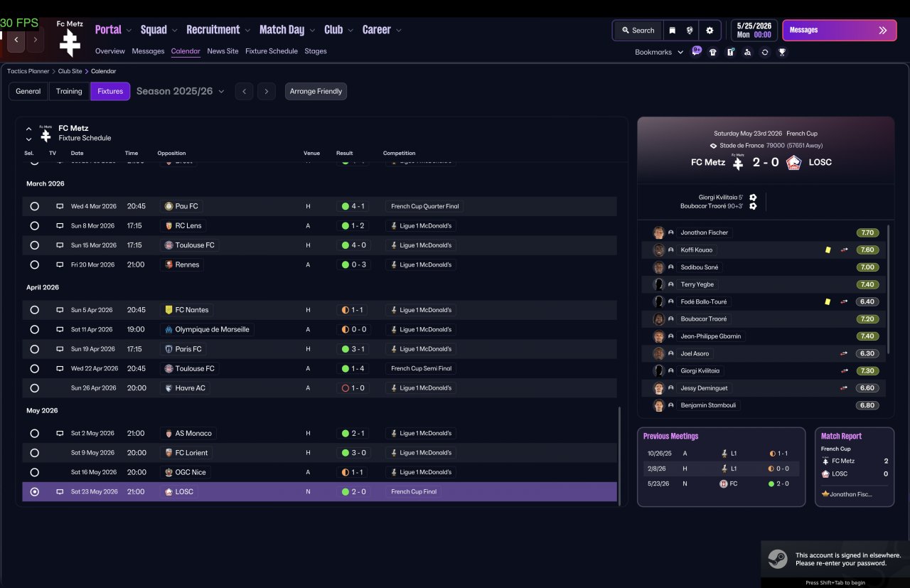This screenshot has width=910, height=588.
Task: Click the Arrange Friendly button
Action: (316, 91)
